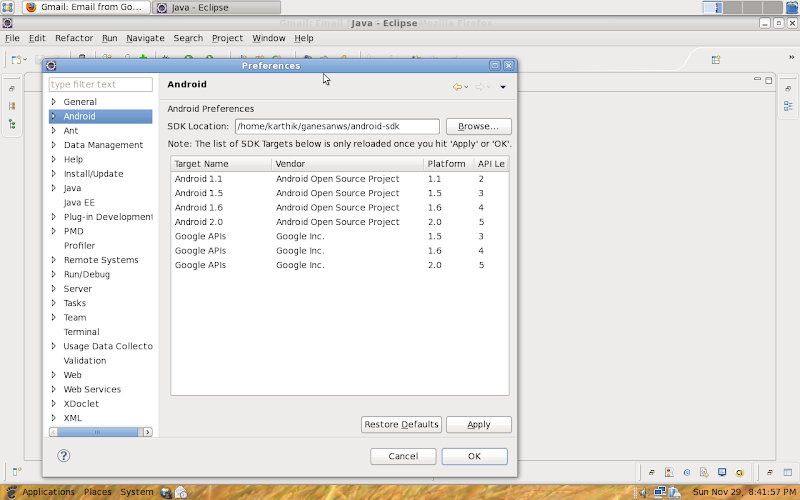Open the Refactor menu
This screenshot has height=500, width=800.
(x=74, y=38)
